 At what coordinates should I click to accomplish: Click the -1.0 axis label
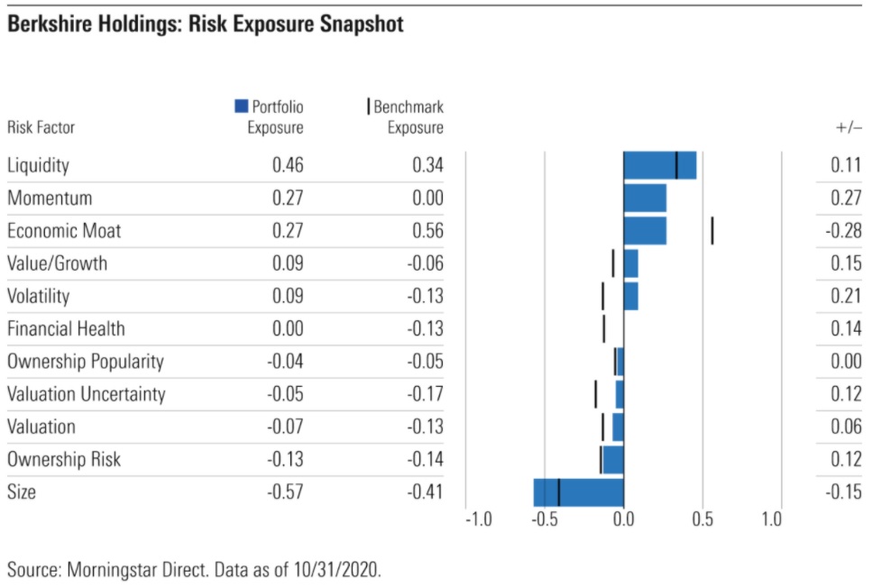(x=479, y=519)
